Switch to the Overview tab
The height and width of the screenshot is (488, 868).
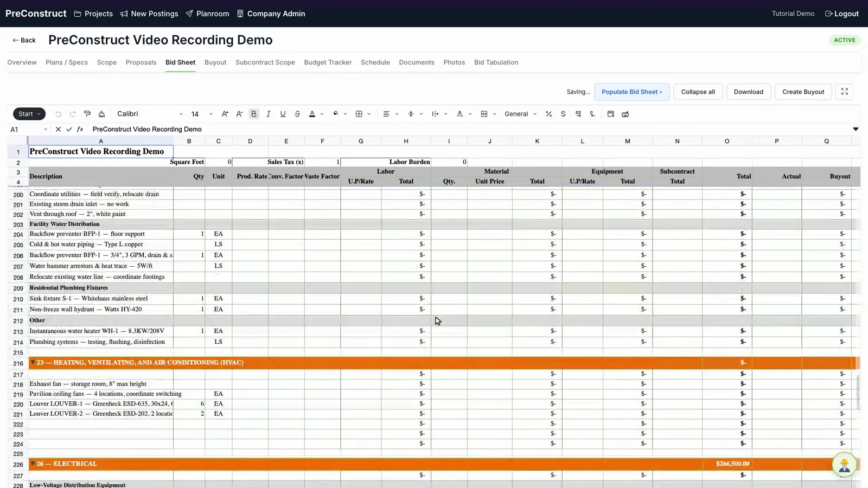click(22, 62)
